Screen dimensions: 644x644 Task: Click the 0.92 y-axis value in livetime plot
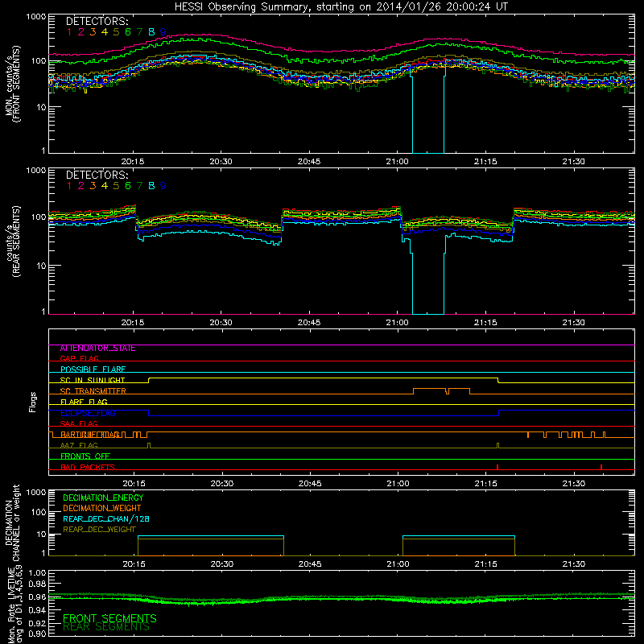[x=37, y=623]
